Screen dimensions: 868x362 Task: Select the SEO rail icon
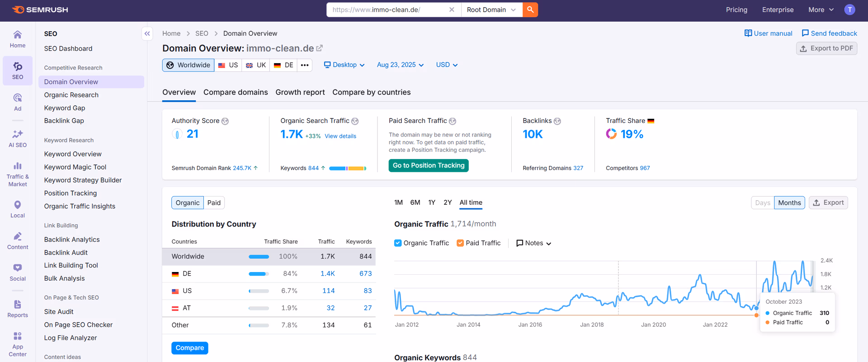pos(18,71)
